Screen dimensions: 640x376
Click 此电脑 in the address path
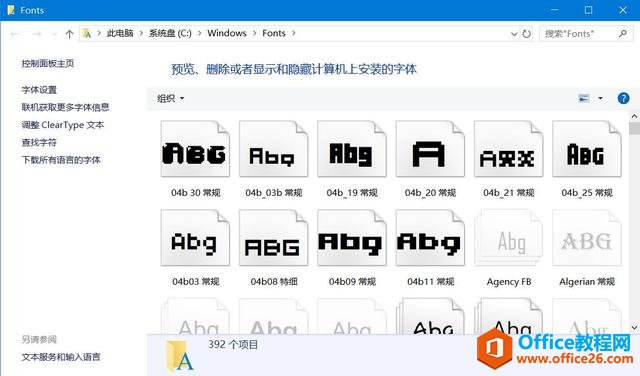(x=120, y=33)
